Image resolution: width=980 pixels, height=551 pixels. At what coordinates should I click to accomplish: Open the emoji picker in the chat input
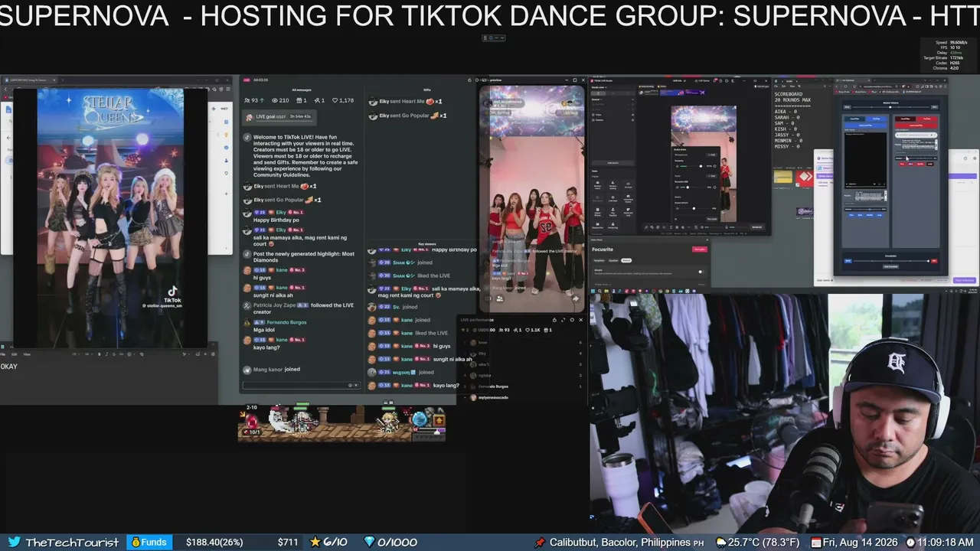coord(350,385)
